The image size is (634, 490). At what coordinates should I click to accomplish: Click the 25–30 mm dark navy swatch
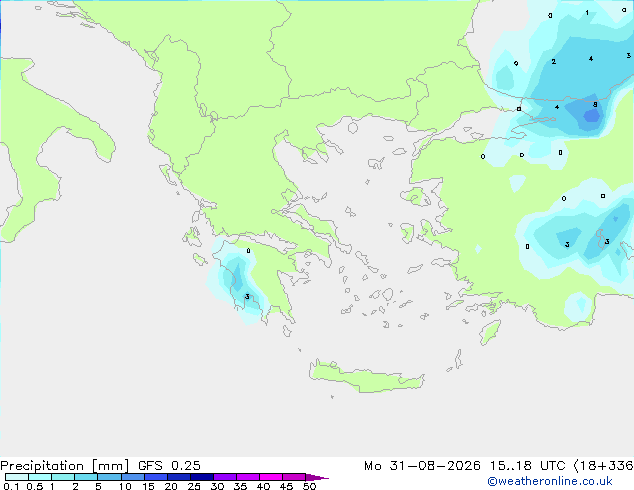click(x=201, y=477)
